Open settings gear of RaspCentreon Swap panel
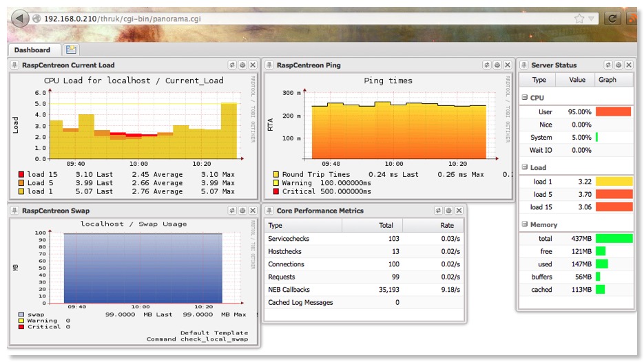The image size is (644, 362). (x=242, y=211)
